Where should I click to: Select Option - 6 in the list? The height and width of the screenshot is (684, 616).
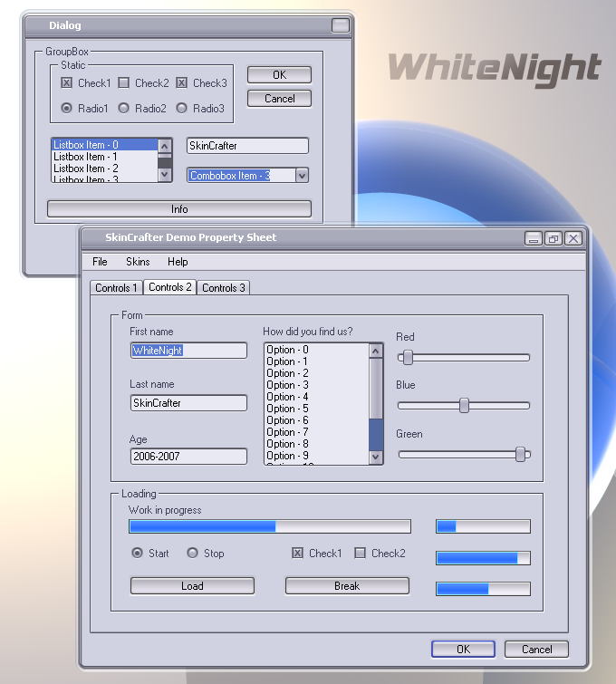click(x=317, y=420)
